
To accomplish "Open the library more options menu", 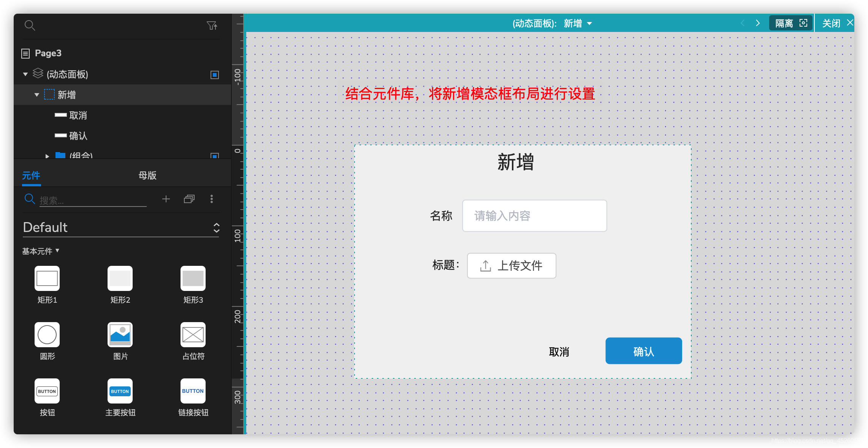I will [x=212, y=199].
